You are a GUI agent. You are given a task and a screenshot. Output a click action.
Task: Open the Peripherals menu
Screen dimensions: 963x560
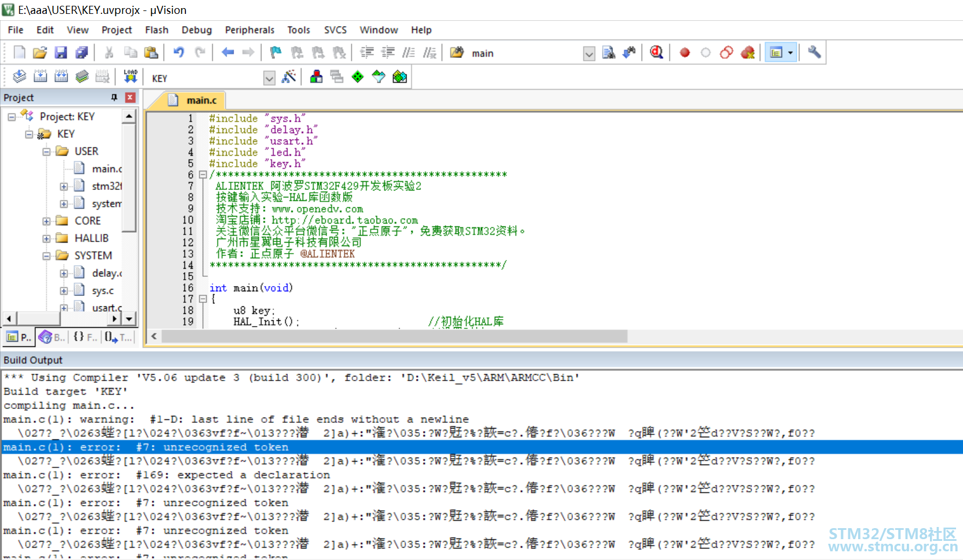[x=249, y=30]
